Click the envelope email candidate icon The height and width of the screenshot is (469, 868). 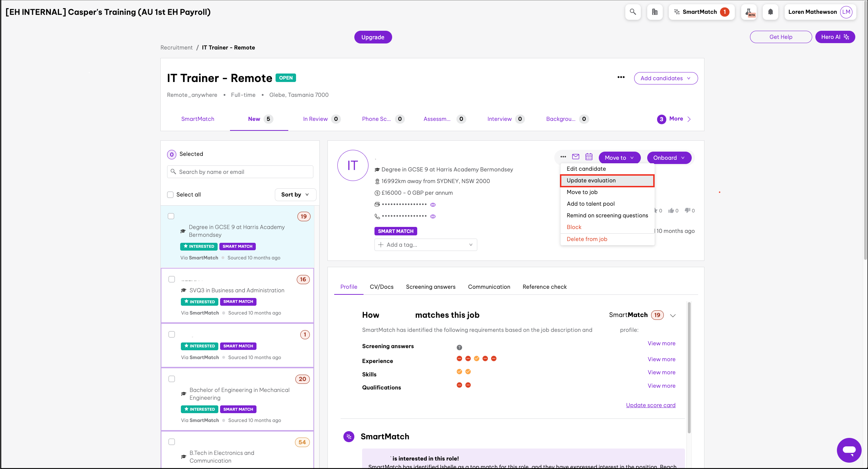[575, 157]
